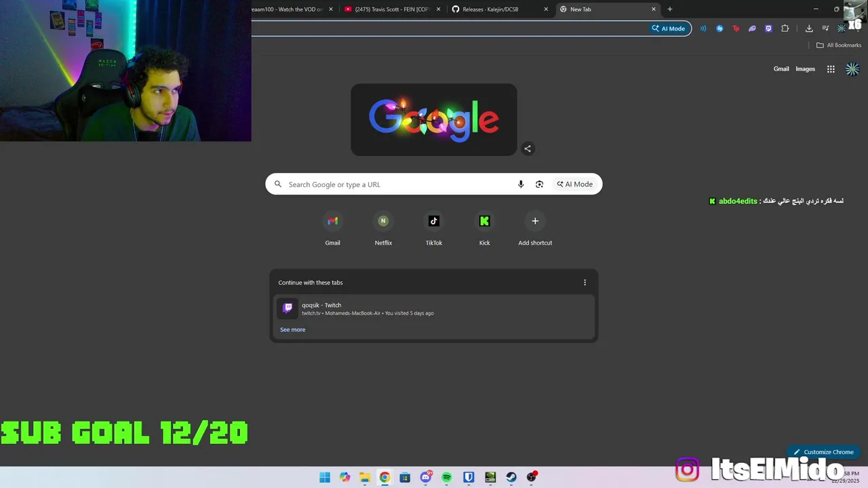Viewport: 868px width, 488px height.
Task: Open media controls music icon
Action: pos(825,28)
